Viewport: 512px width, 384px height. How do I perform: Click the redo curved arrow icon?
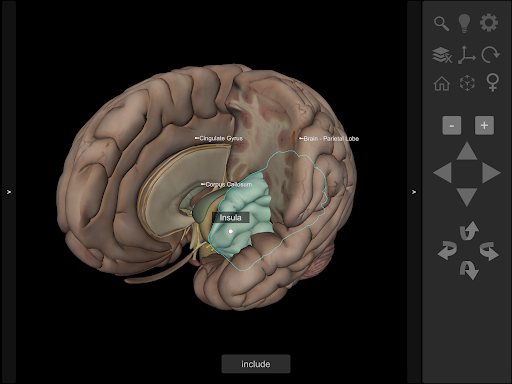(491, 55)
